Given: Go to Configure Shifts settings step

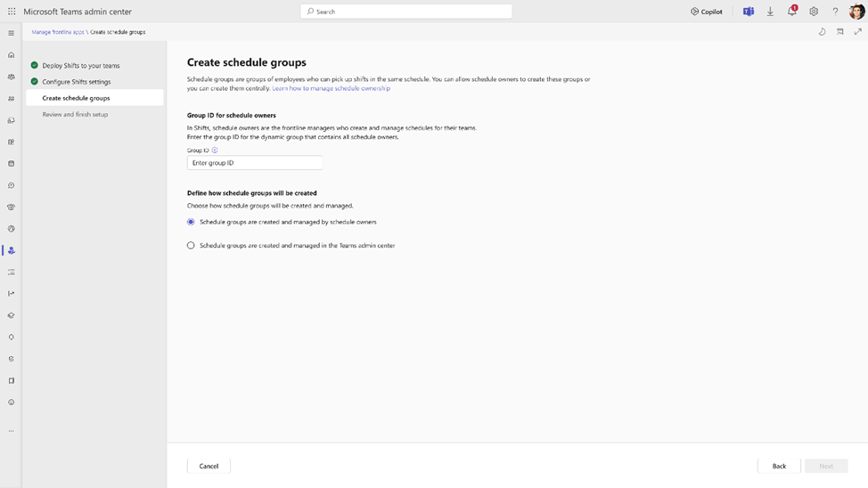Looking at the screenshot, I should pyautogui.click(x=77, y=82).
